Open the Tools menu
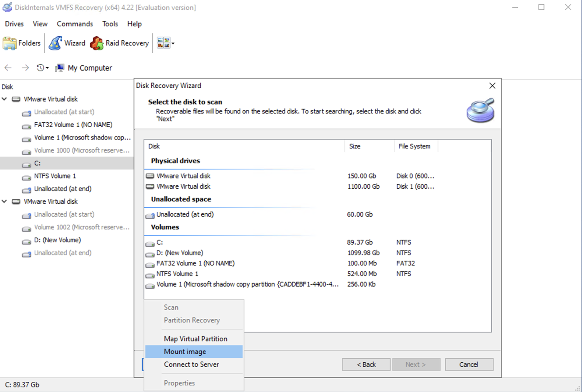The width and height of the screenshot is (582, 392). click(x=110, y=24)
